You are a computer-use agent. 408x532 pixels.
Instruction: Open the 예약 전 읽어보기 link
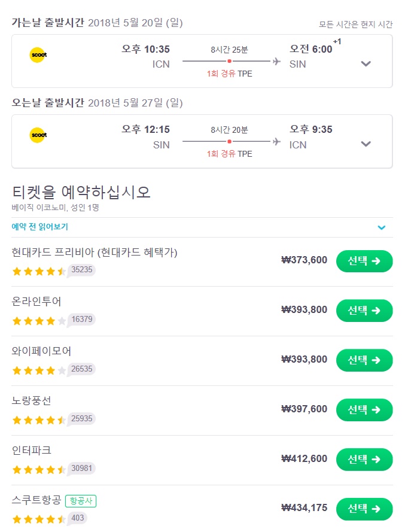[x=39, y=227]
